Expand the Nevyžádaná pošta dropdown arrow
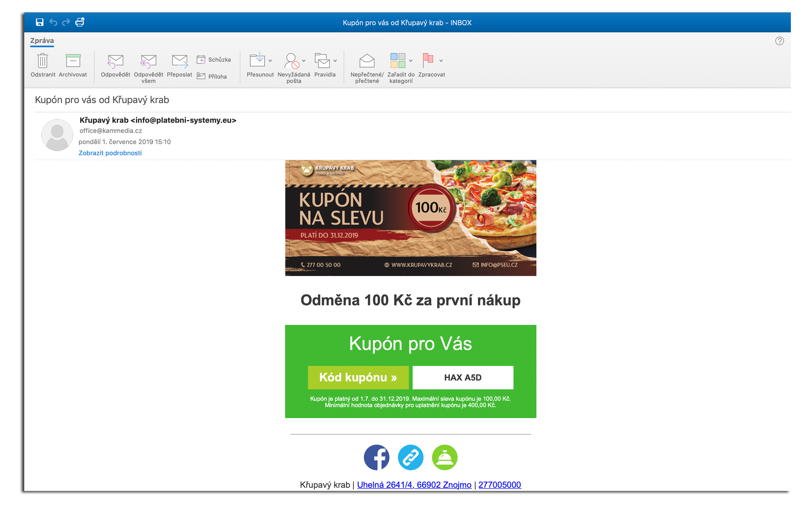 pyautogui.click(x=304, y=61)
